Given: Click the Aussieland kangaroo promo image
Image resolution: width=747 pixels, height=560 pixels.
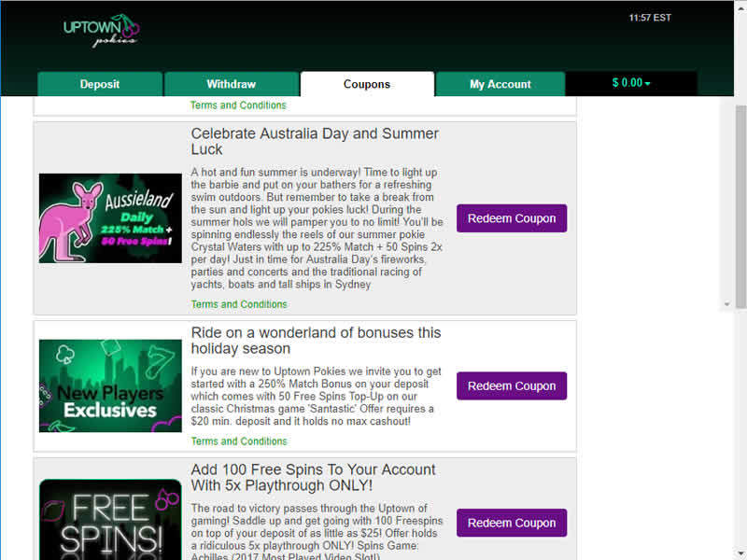Looking at the screenshot, I should [x=110, y=218].
